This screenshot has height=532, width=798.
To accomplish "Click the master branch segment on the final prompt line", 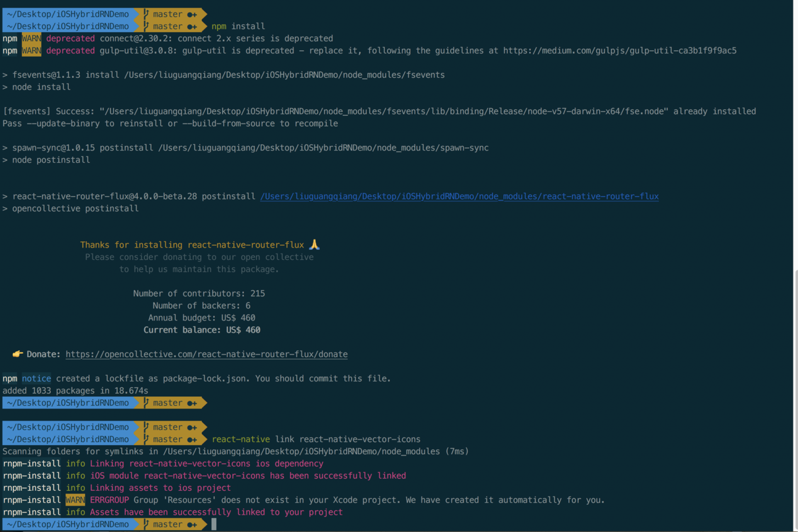I will [170, 525].
